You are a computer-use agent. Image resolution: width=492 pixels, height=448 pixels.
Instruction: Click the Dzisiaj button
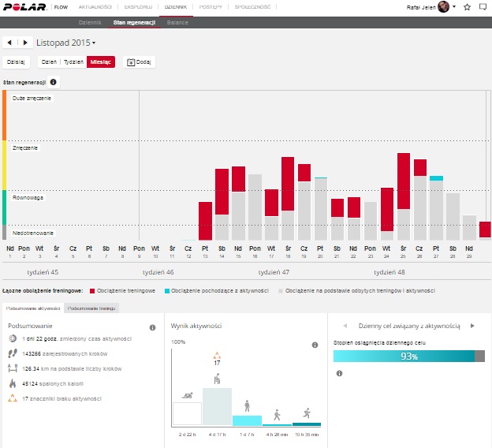coord(16,62)
